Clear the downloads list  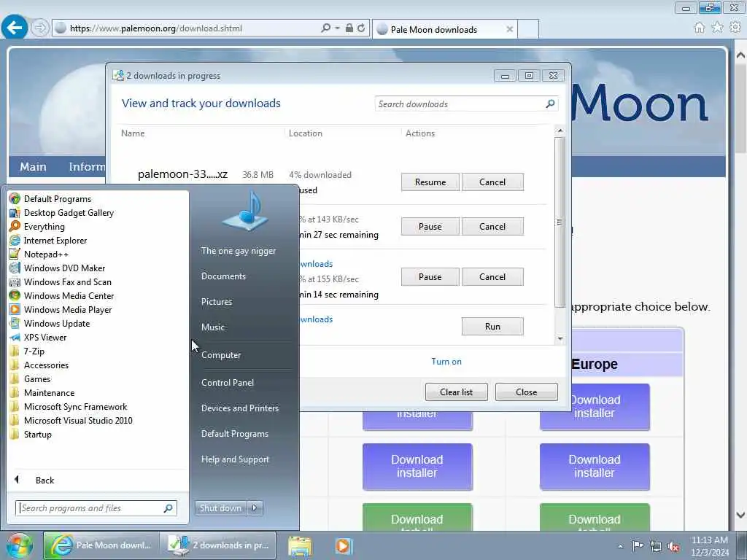tap(457, 392)
